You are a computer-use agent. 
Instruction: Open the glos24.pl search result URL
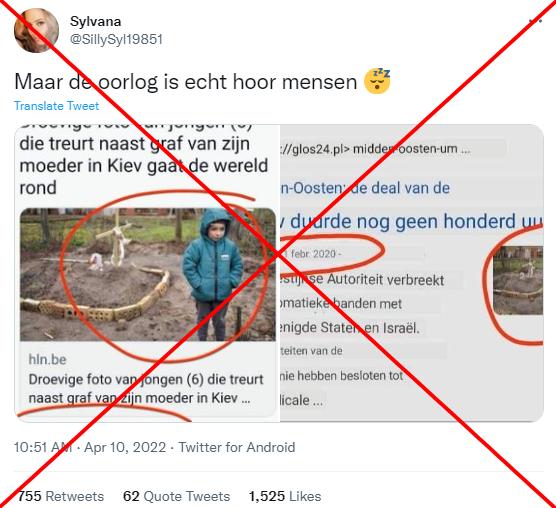click(375, 149)
